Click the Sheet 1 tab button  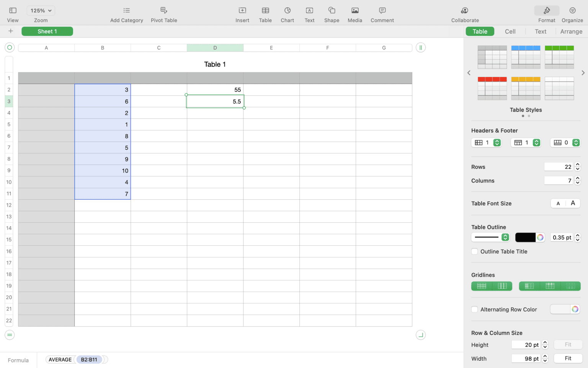point(47,31)
